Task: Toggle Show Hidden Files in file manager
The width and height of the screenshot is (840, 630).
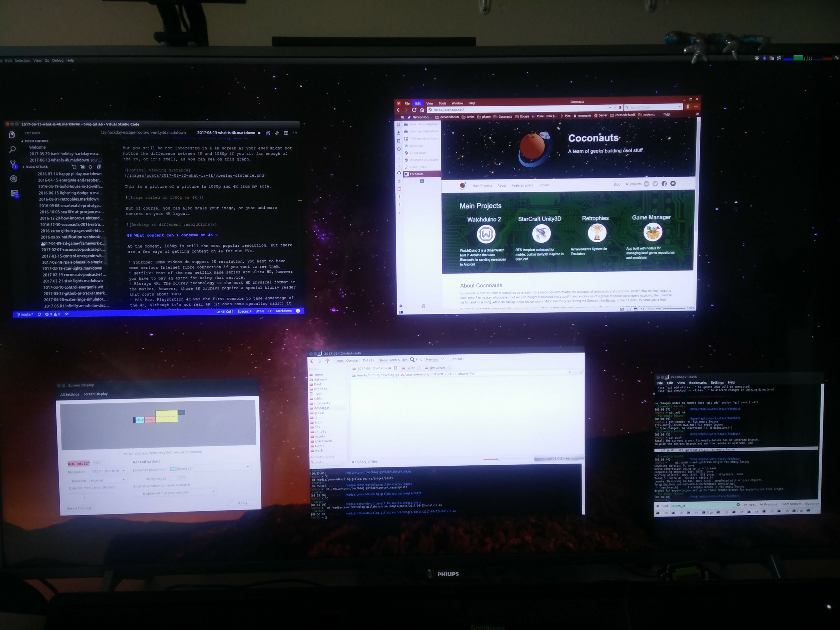Action: pos(393,360)
